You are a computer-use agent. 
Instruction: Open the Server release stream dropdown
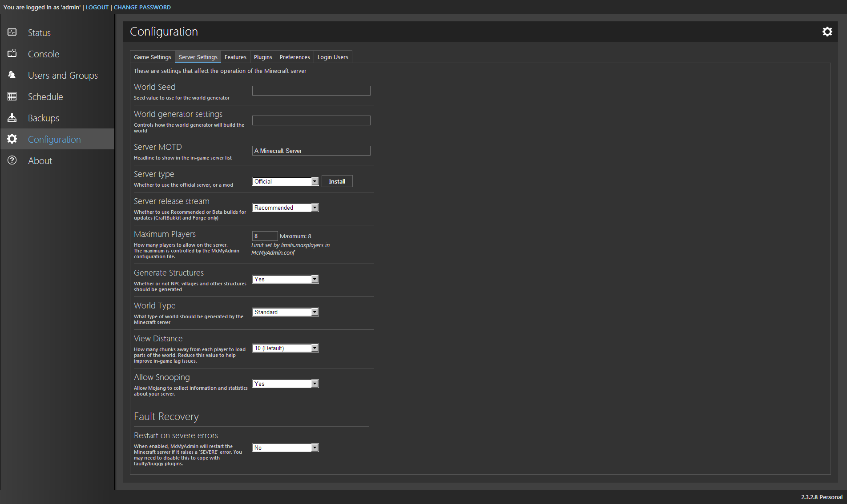click(x=286, y=208)
